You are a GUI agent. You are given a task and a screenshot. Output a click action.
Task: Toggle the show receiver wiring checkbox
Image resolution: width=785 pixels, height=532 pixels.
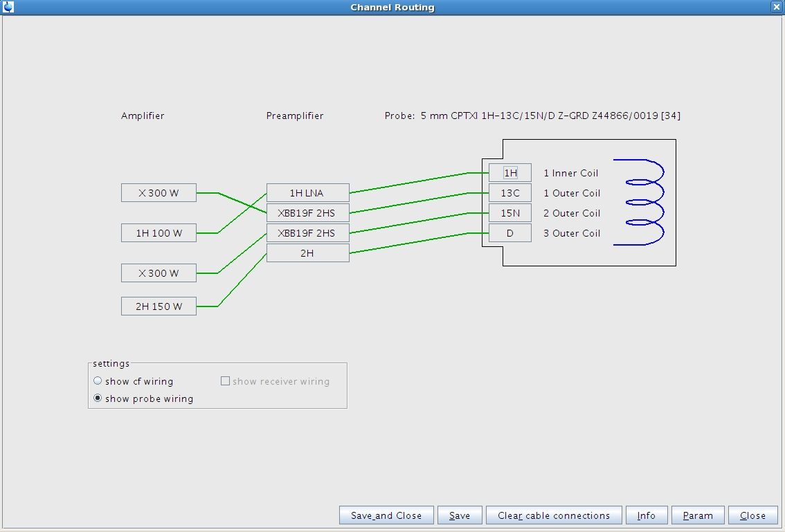[225, 381]
